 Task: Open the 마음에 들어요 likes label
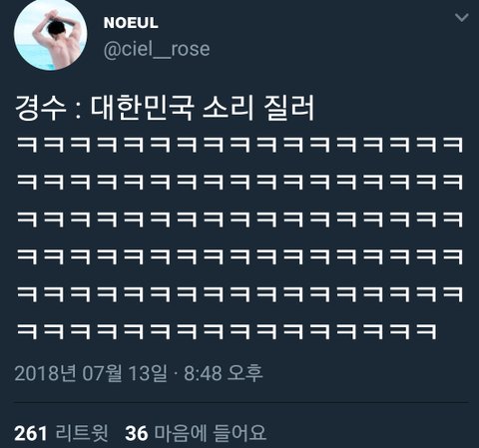click(x=211, y=433)
